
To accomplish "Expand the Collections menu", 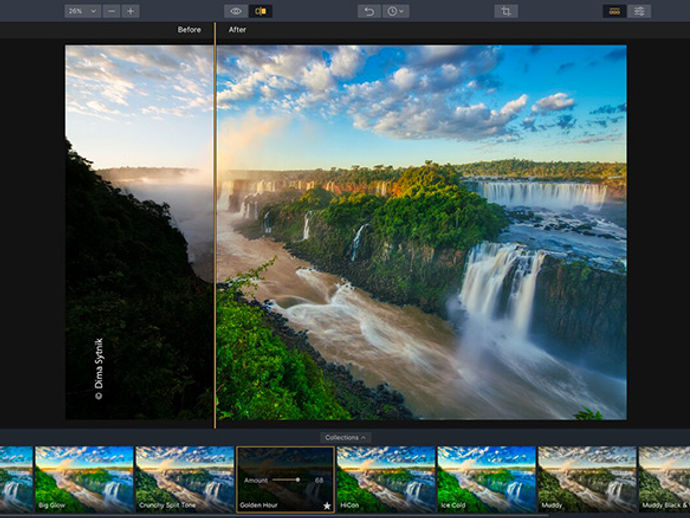I will click(x=345, y=437).
